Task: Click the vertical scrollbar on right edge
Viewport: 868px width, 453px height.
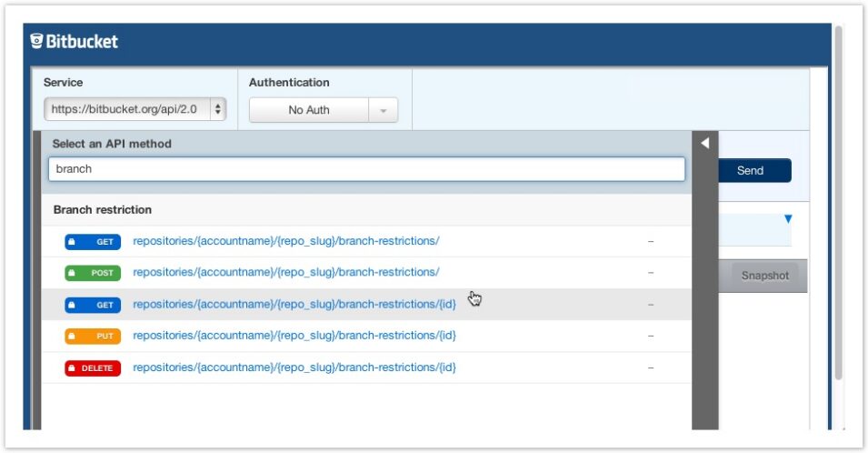Action: click(838, 202)
